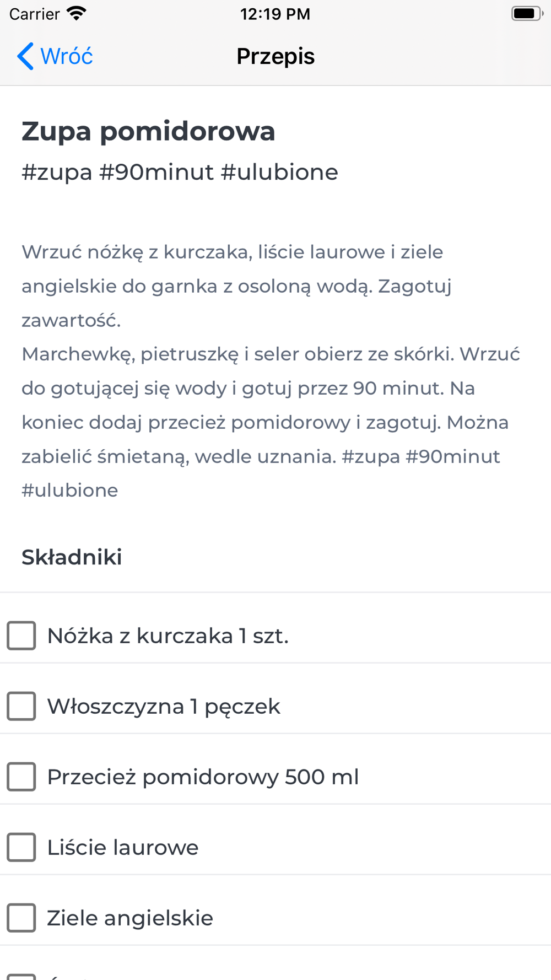Mark Przecież pomidorowy 500 ml as checked
This screenshot has height=980, width=551.
[21, 777]
